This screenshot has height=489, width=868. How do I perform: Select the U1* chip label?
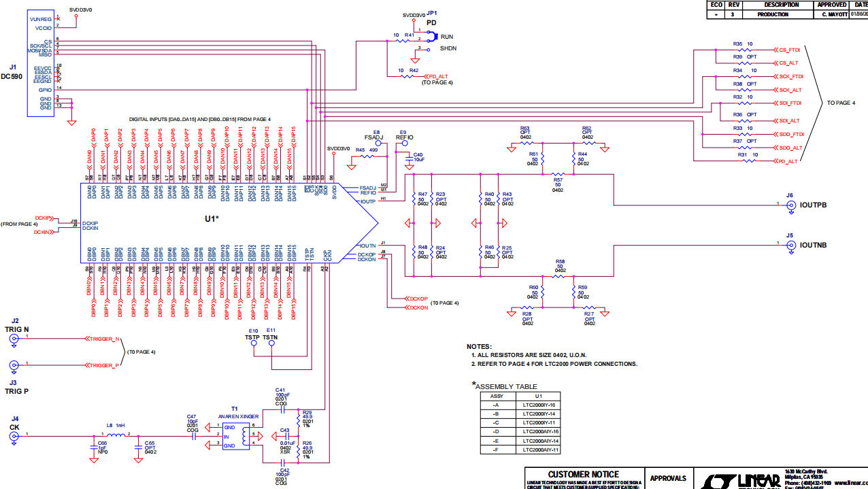[212, 219]
